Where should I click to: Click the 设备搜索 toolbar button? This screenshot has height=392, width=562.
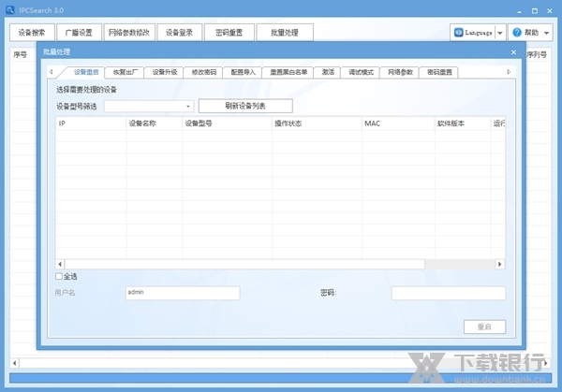click(x=32, y=33)
